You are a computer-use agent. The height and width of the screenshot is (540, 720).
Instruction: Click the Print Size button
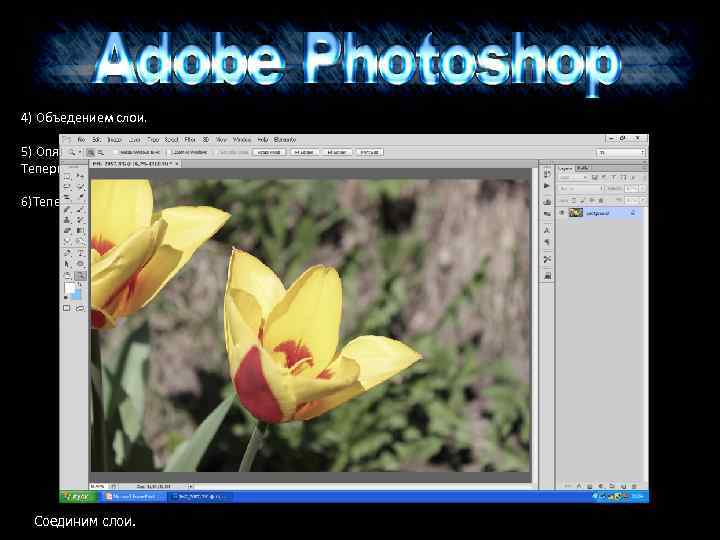pyautogui.click(x=370, y=152)
